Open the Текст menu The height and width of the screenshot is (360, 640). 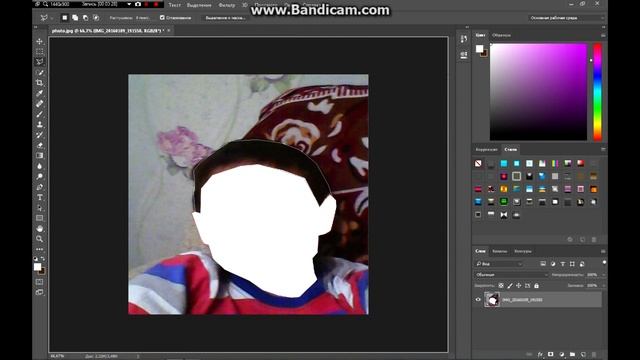click(175, 5)
